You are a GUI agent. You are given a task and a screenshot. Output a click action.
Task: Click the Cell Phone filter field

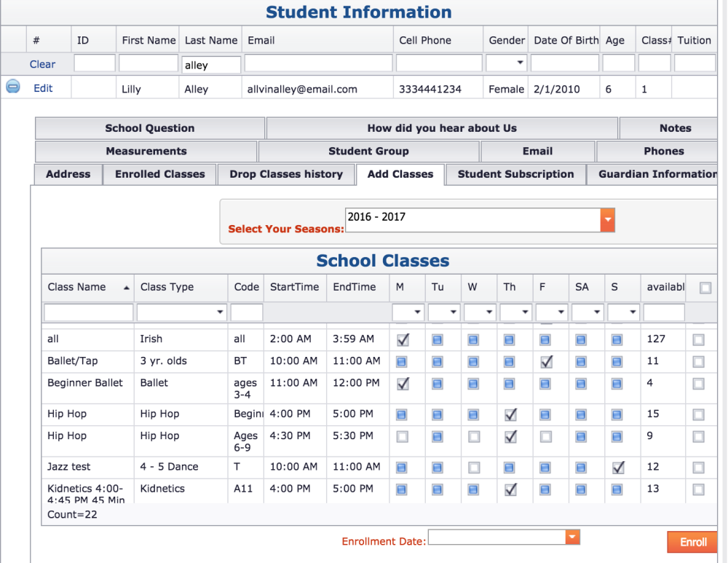point(439,63)
